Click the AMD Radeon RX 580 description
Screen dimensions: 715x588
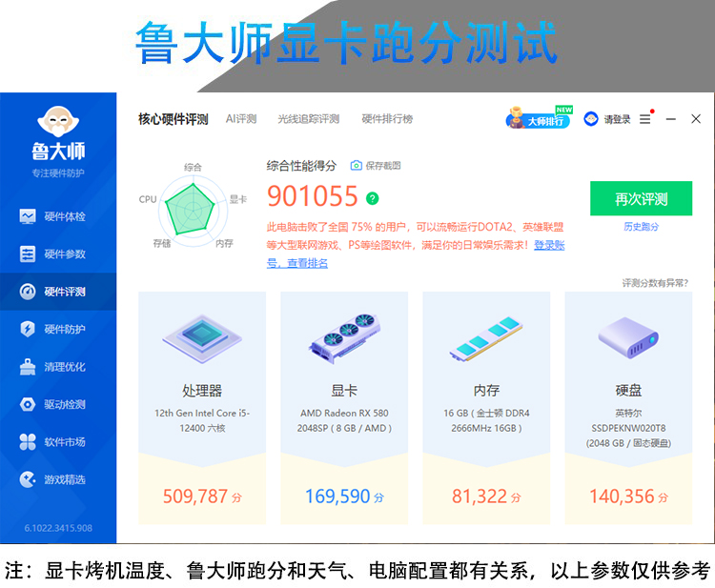[x=344, y=420]
